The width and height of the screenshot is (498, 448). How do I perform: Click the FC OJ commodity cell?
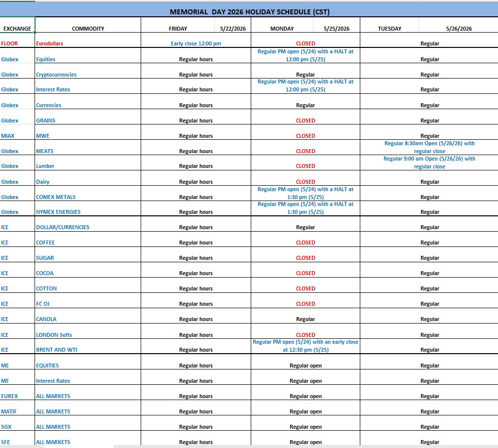pos(88,300)
